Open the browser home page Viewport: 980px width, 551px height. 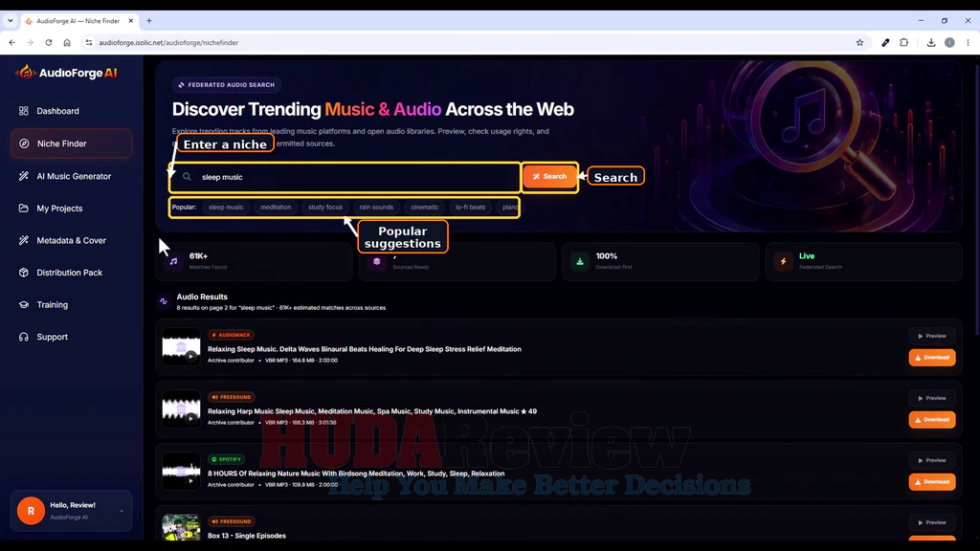[67, 42]
